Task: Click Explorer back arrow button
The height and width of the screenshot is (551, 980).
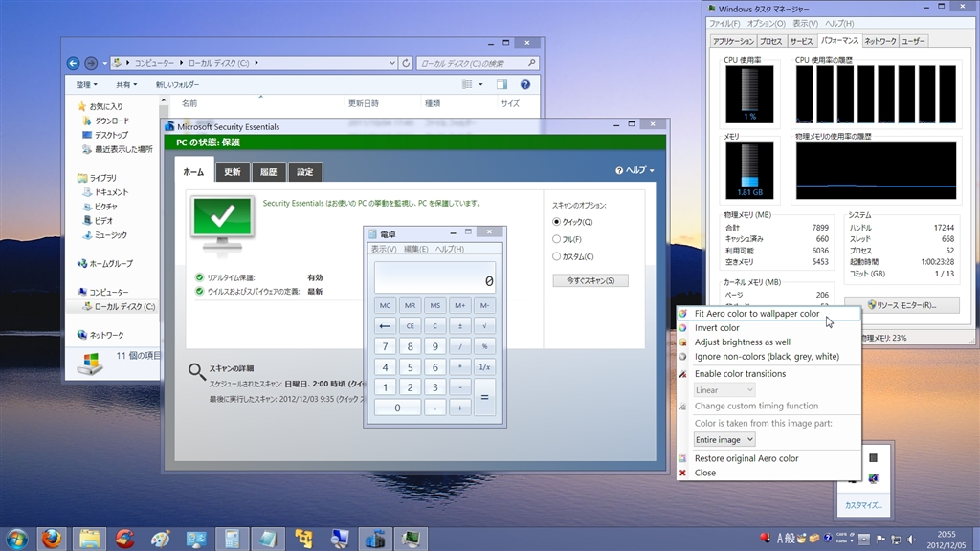Action: pos(73,63)
